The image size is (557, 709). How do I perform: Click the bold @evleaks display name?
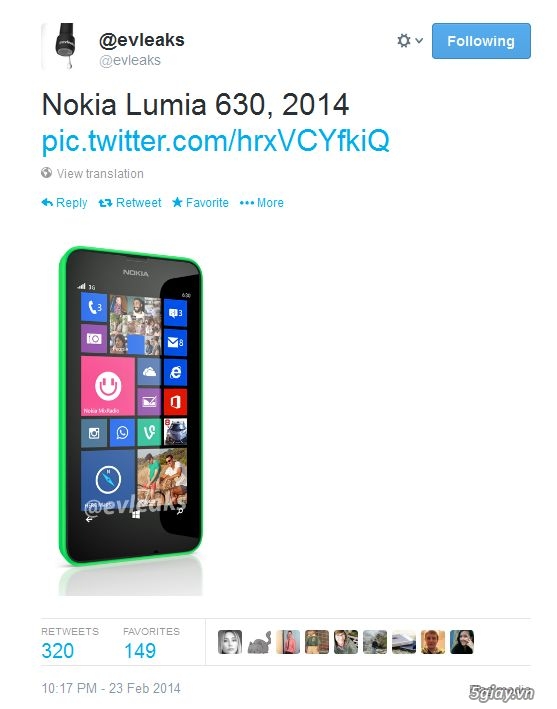coord(142,40)
